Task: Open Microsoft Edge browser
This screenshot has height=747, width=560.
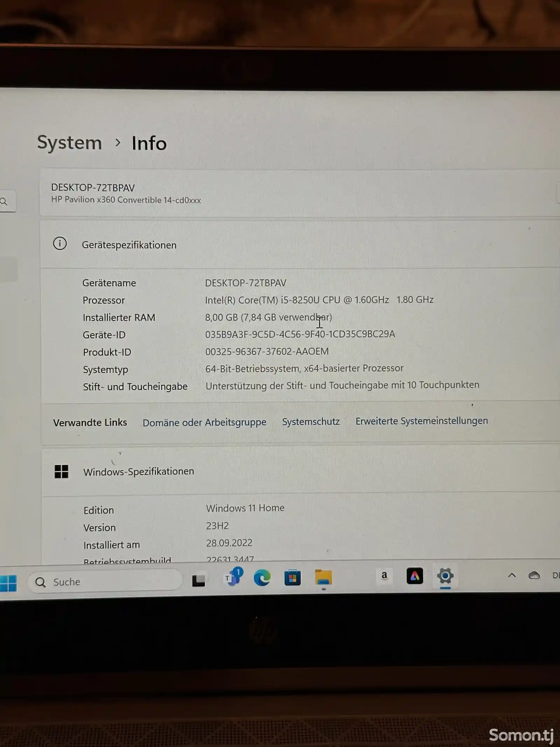Action: point(262,577)
